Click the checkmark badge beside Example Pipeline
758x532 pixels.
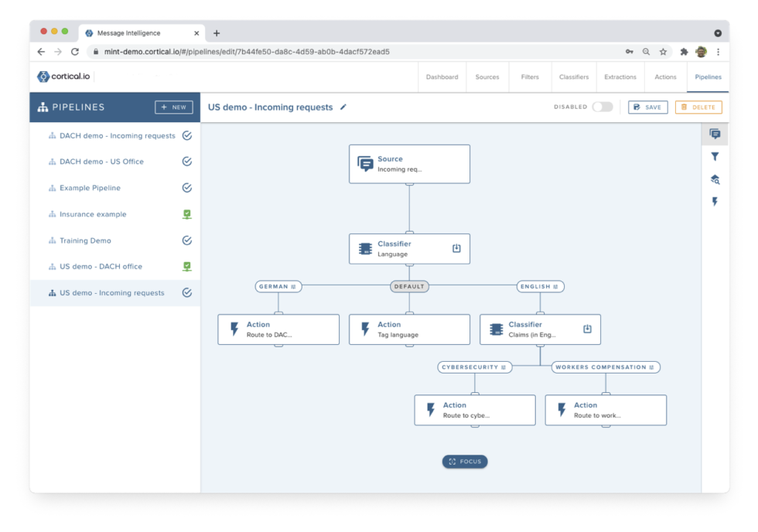tap(186, 187)
